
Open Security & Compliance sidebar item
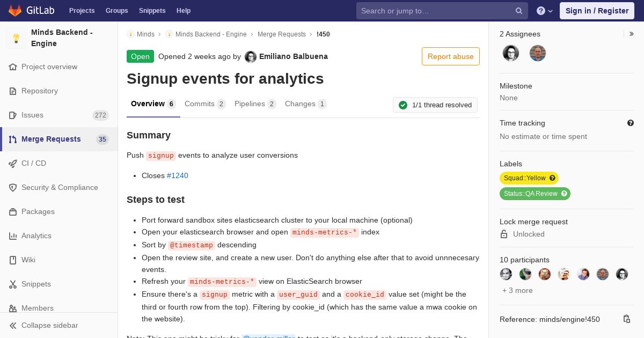(x=59, y=188)
